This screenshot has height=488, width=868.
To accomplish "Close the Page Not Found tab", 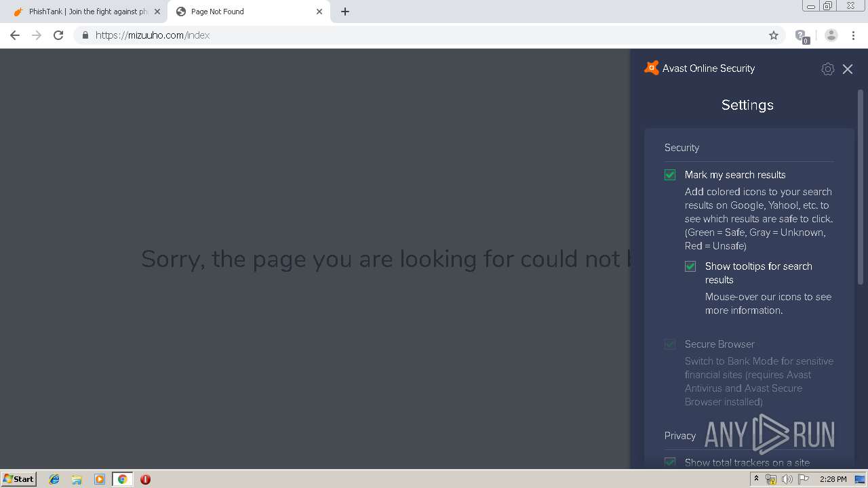I will coord(319,12).
